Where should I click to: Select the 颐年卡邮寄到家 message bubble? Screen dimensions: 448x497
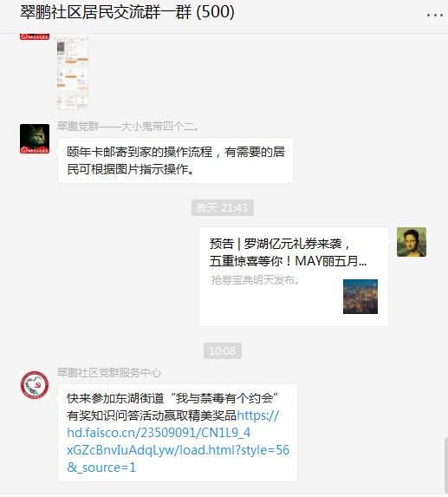tap(175, 160)
